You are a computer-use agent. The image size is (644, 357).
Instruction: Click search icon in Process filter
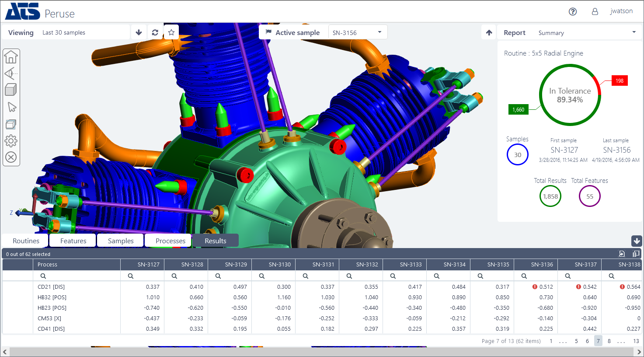click(x=43, y=276)
